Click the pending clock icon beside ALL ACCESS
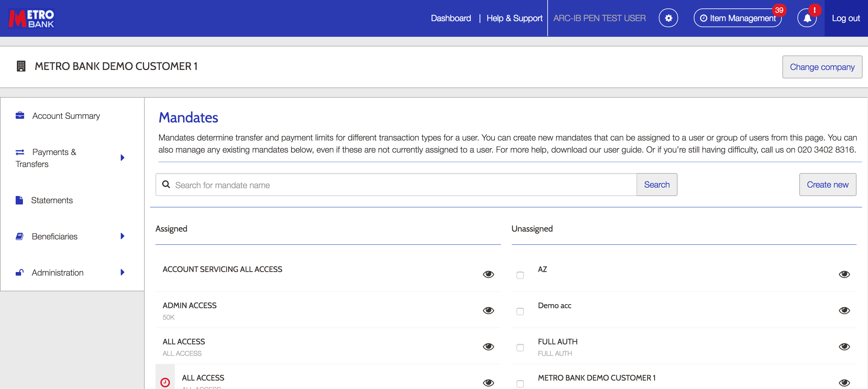Viewport: 868px width, 389px height. tap(165, 382)
